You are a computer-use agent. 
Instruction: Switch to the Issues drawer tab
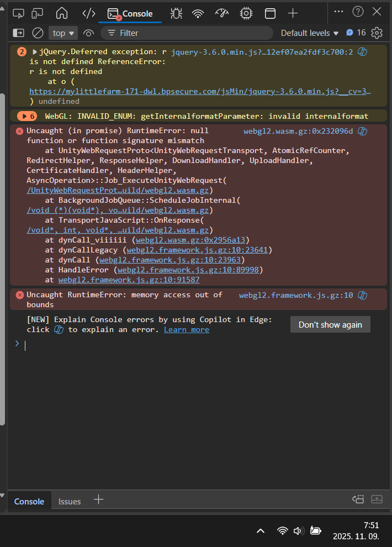(70, 501)
